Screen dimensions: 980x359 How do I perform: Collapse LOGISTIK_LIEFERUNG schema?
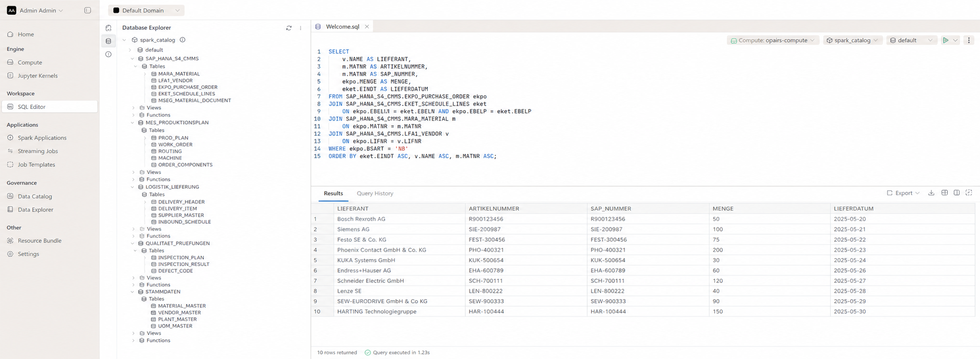tap(132, 187)
